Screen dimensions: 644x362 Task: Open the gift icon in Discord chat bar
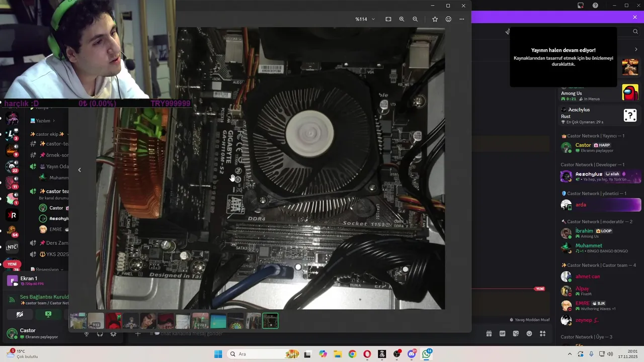pos(489,333)
